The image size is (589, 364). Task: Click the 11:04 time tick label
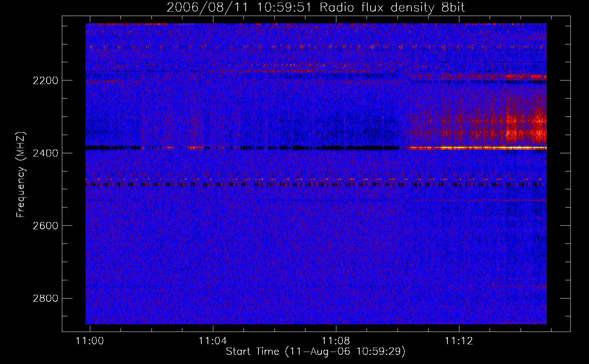213,341
